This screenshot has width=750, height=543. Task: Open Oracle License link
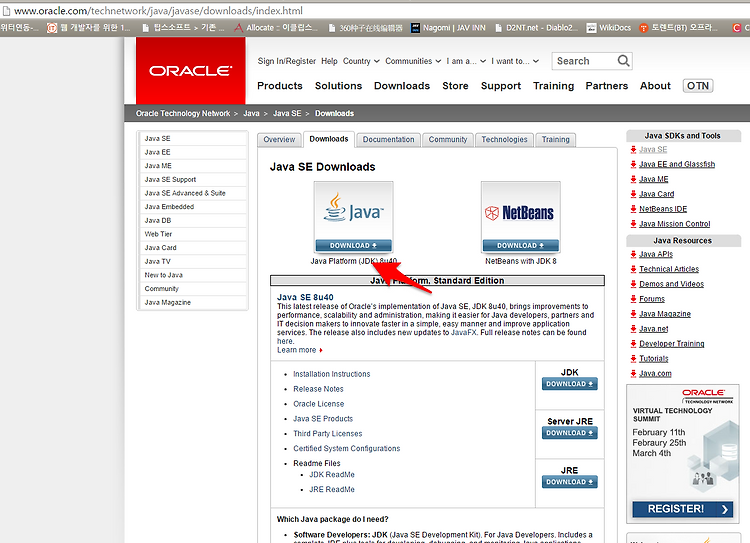coord(319,404)
